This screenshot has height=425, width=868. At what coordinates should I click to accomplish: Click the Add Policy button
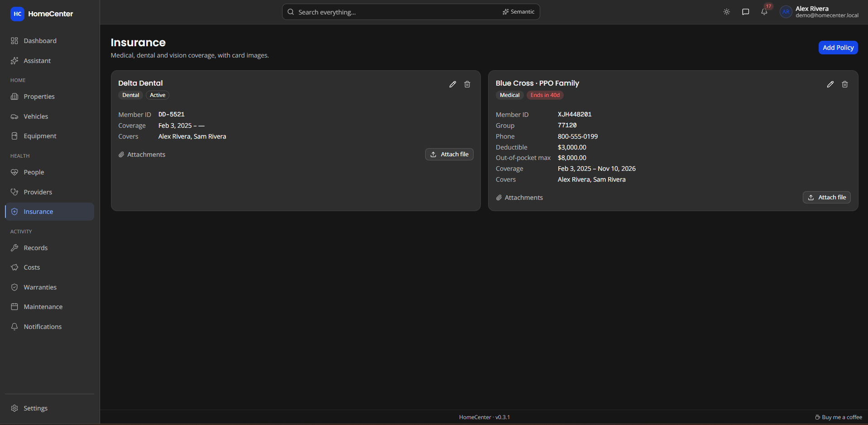coord(838,48)
